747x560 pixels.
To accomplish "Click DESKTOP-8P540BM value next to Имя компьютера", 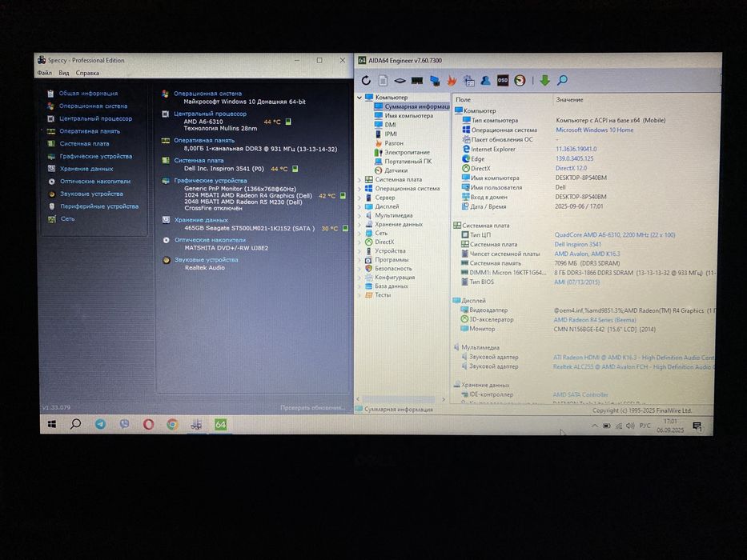I will (580, 178).
